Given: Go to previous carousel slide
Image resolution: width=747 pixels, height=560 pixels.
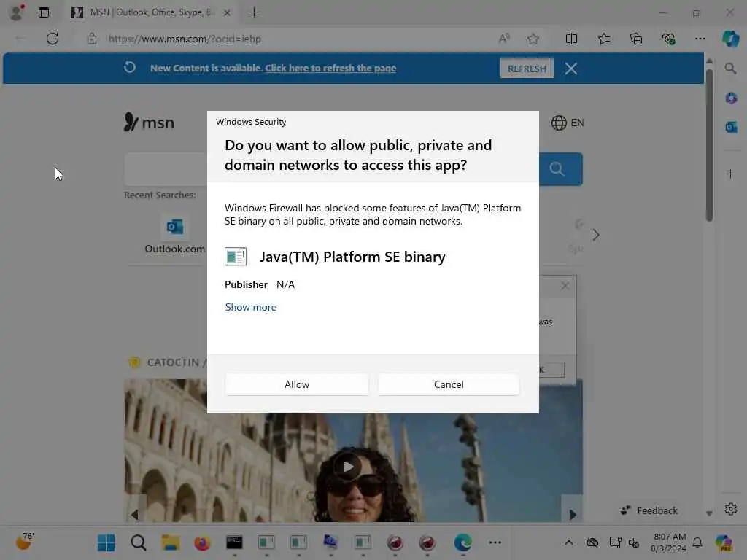Looking at the screenshot, I should pyautogui.click(x=135, y=514).
